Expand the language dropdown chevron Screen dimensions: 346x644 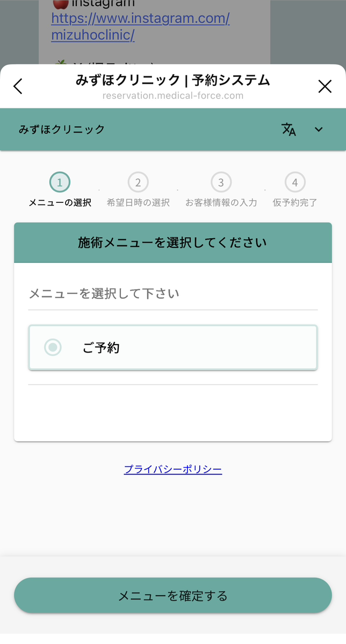click(319, 129)
